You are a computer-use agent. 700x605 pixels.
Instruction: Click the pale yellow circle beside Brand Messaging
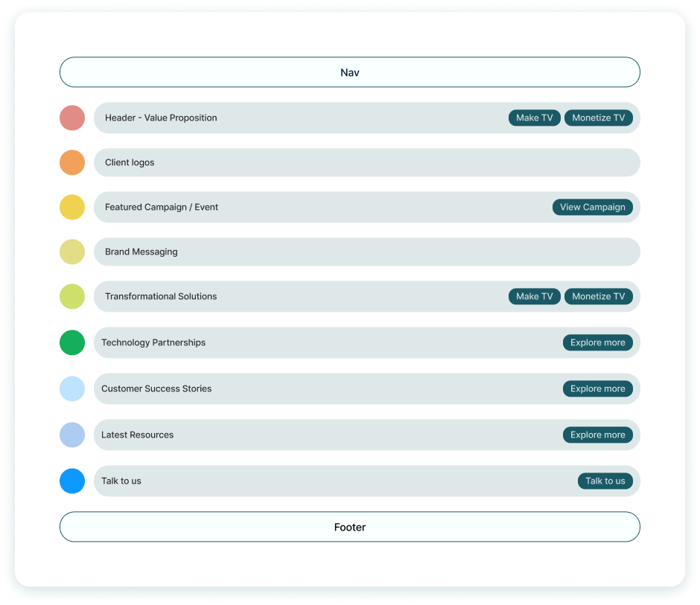[x=72, y=252]
